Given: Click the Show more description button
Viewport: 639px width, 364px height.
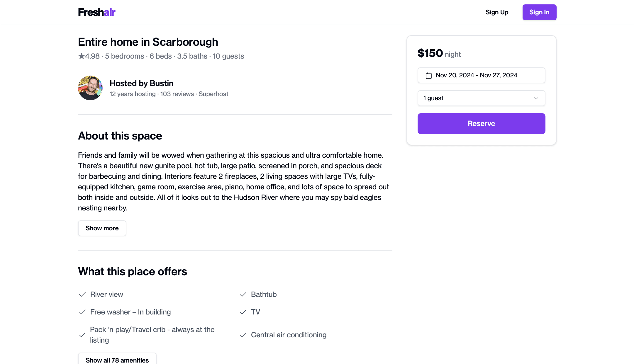Looking at the screenshot, I should click(x=102, y=228).
